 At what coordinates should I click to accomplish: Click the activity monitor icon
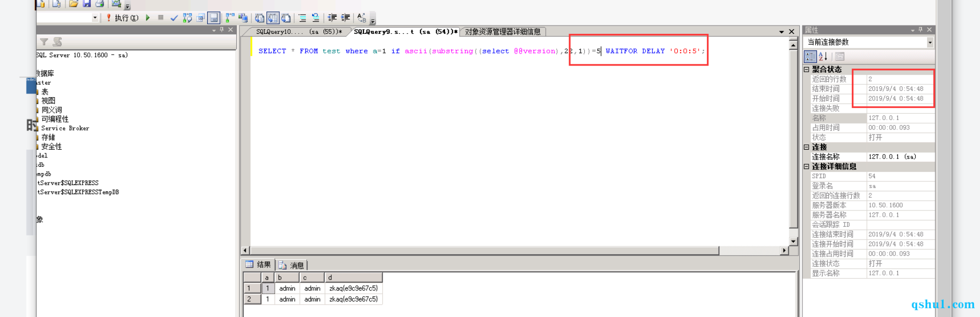[x=116, y=4]
